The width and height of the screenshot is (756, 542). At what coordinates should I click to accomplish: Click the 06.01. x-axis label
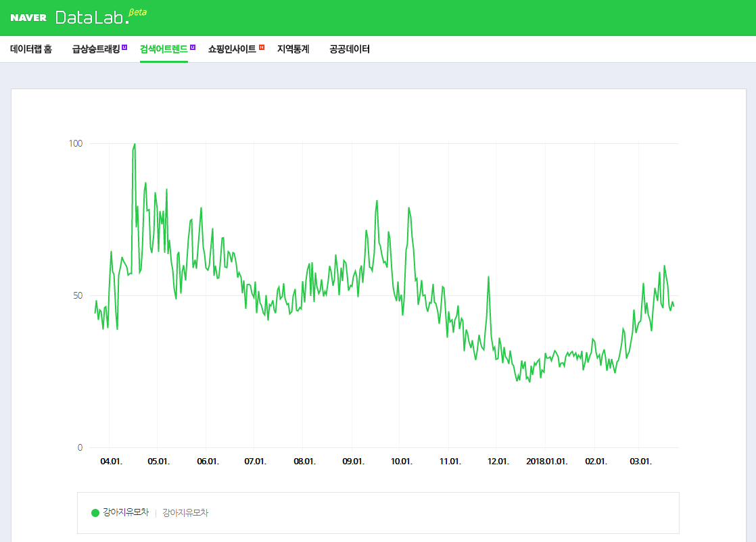[x=208, y=462]
